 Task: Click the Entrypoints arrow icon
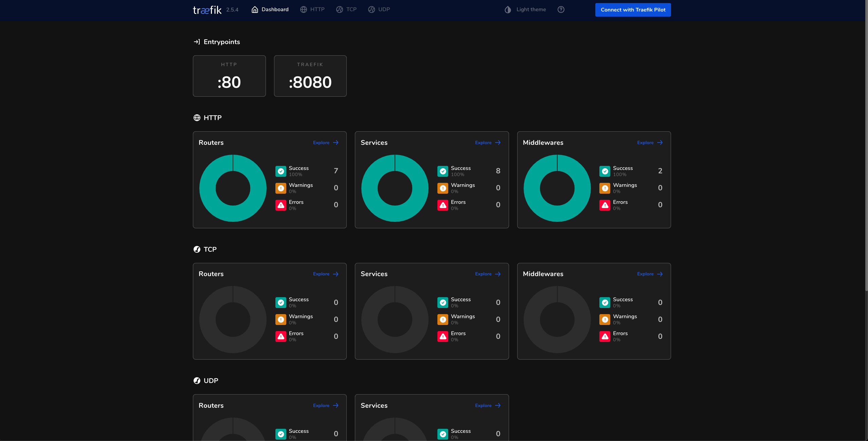point(197,42)
